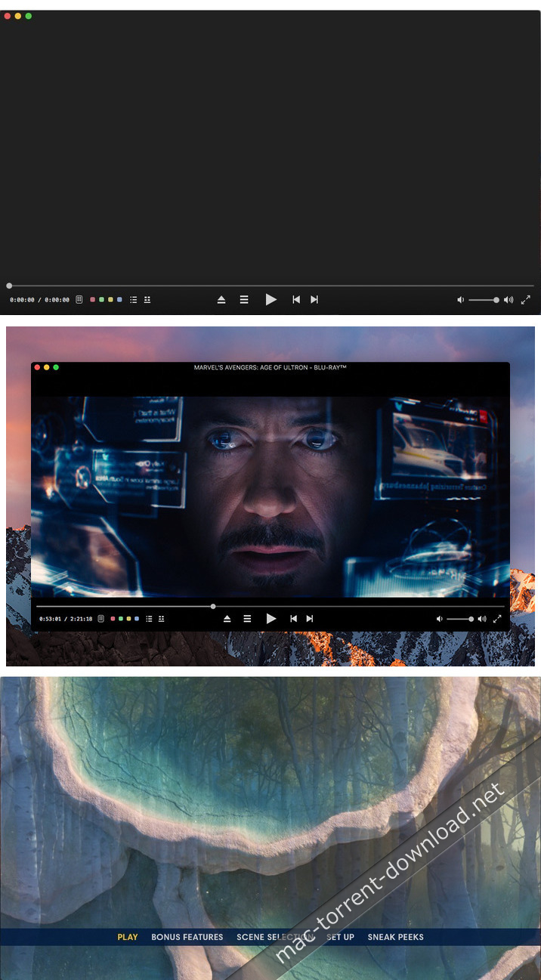The width and height of the screenshot is (541, 980).
Task: Go to previous chapter in the Avengers player
Action: click(x=294, y=619)
